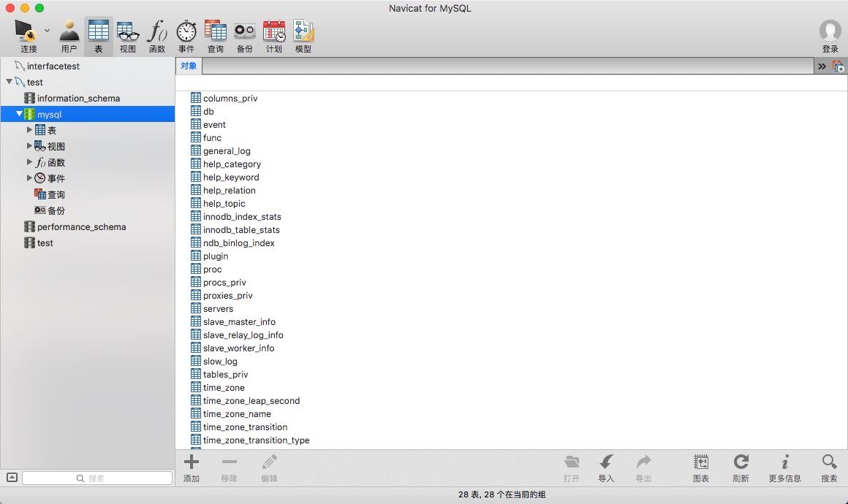
Task: Click the sidebar search field
Action: pyautogui.click(x=97, y=478)
